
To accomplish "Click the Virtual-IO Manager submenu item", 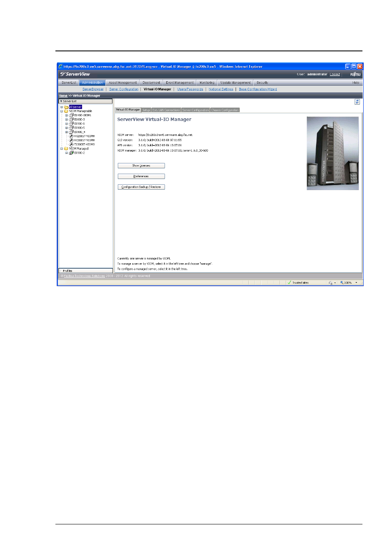I will [157, 89].
